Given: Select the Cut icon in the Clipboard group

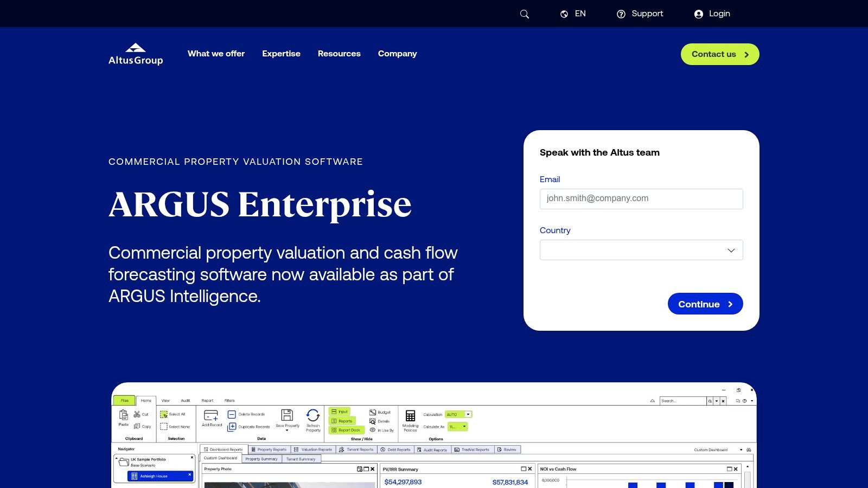Looking at the screenshot, I should click(x=136, y=413).
